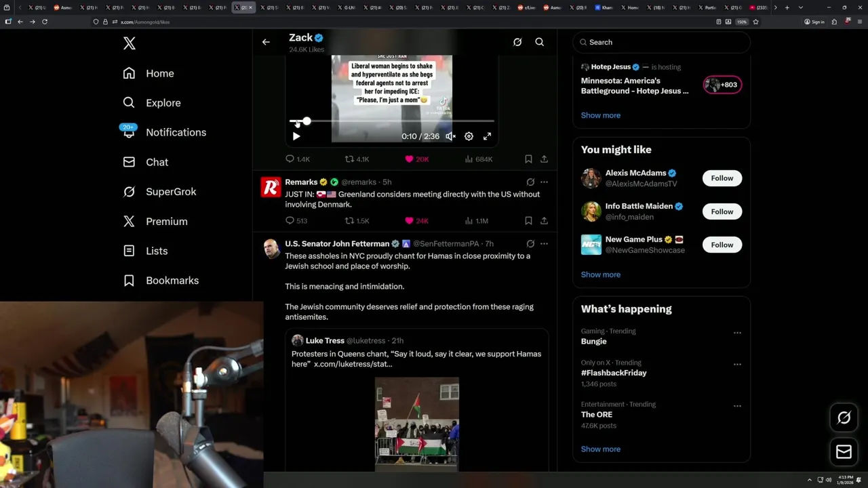Bookmark the Remarks Greenland post

tap(528, 221)
